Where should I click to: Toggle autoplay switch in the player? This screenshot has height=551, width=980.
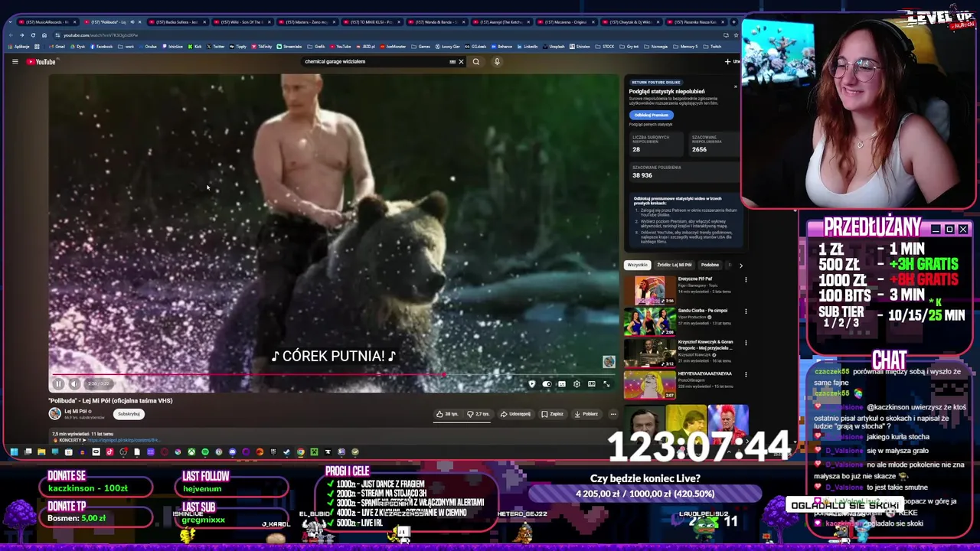[x=547, y=384]
